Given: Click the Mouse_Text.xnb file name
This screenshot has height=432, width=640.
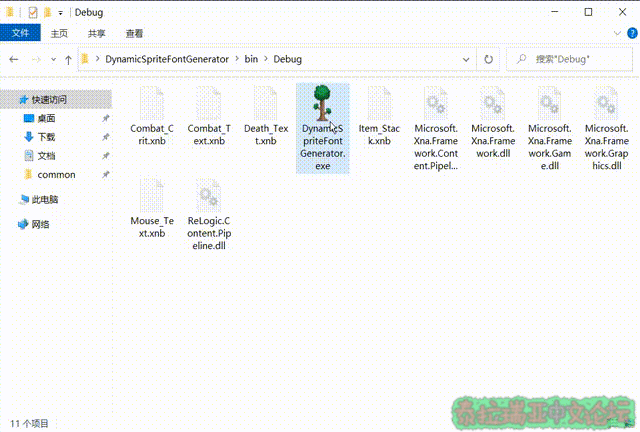Looking at the screenshot, I should tap(152, 227).
